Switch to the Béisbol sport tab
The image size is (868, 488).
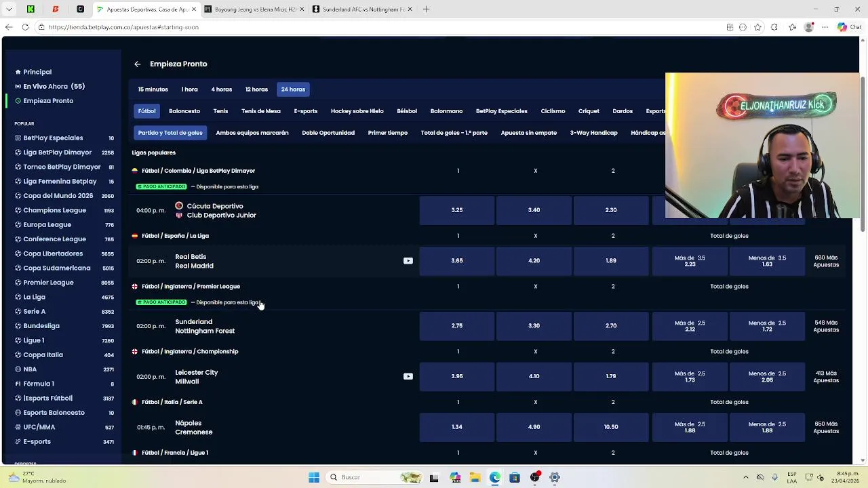coord(407,111)
